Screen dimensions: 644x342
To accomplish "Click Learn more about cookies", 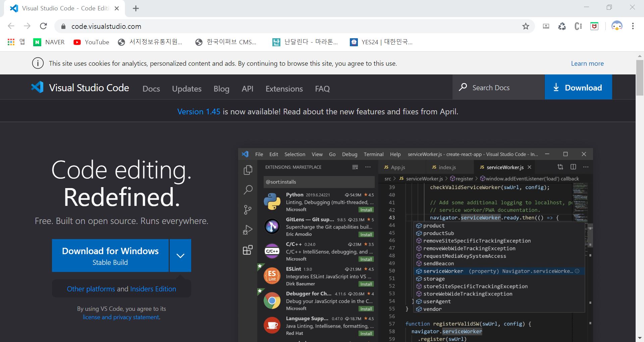I will (587, 63).
